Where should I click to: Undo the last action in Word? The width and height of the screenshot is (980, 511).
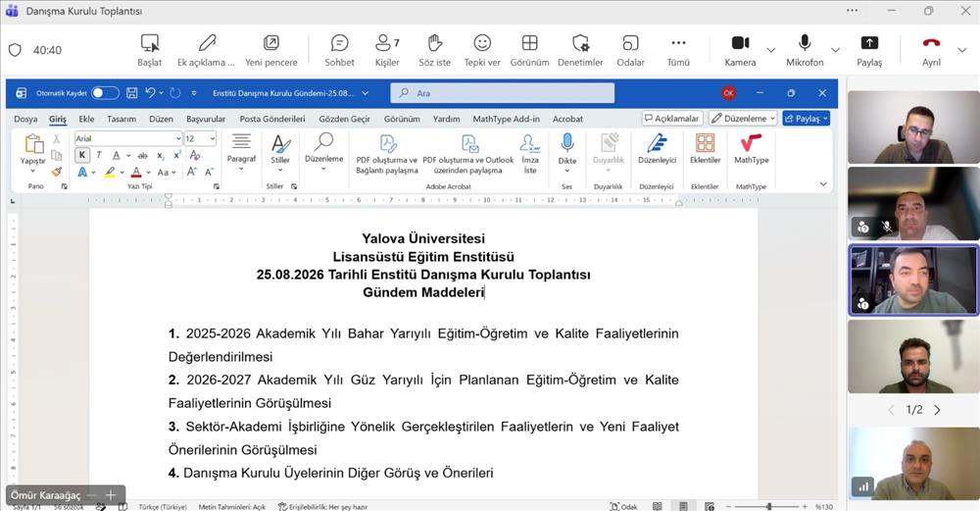(150, 93)
